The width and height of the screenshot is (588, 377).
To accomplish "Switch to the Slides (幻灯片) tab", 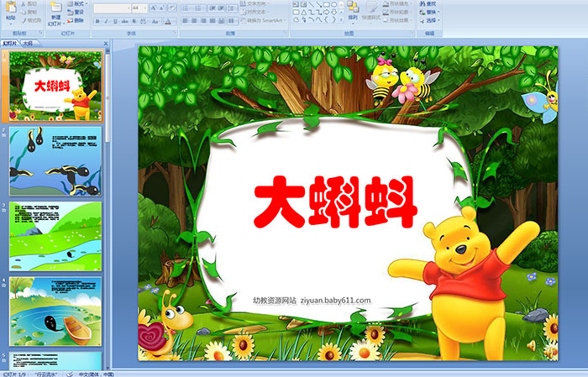I will [10, 42].
